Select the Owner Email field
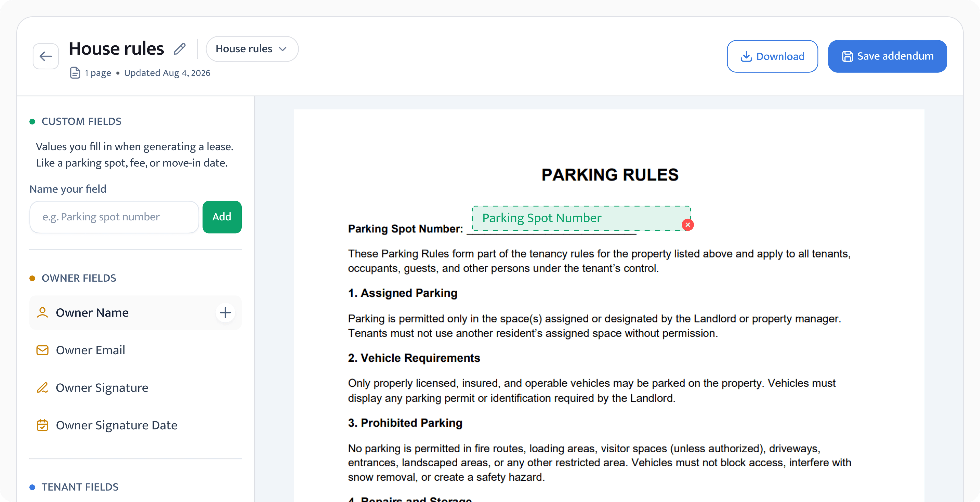 [x=136, y=350]
